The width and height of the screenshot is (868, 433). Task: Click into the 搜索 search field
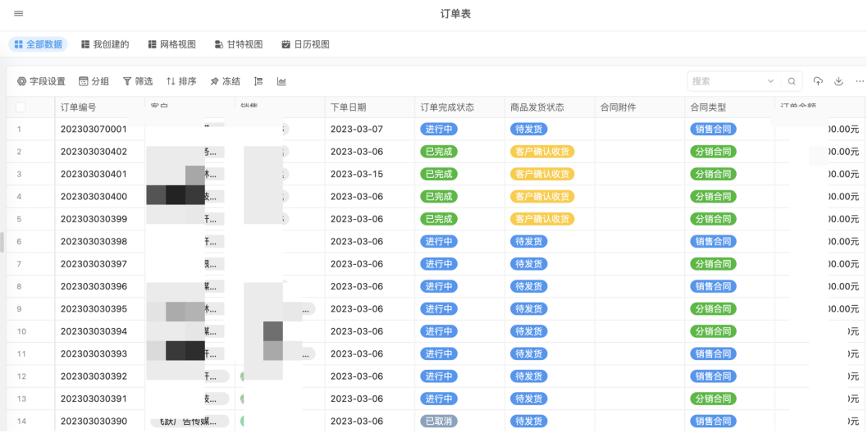726,81
